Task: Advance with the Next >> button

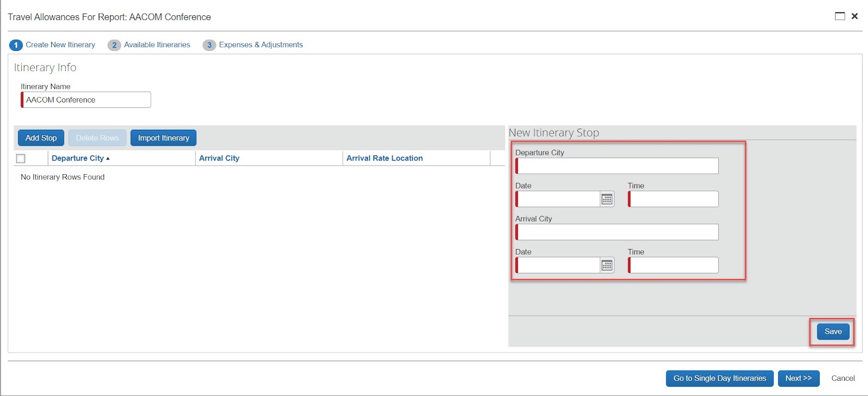Action: click(798, 378)
